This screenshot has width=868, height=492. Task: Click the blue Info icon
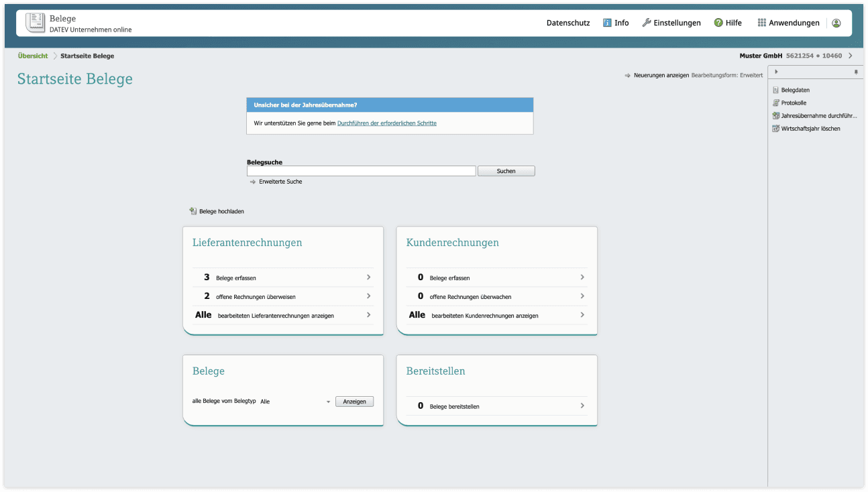606,22
